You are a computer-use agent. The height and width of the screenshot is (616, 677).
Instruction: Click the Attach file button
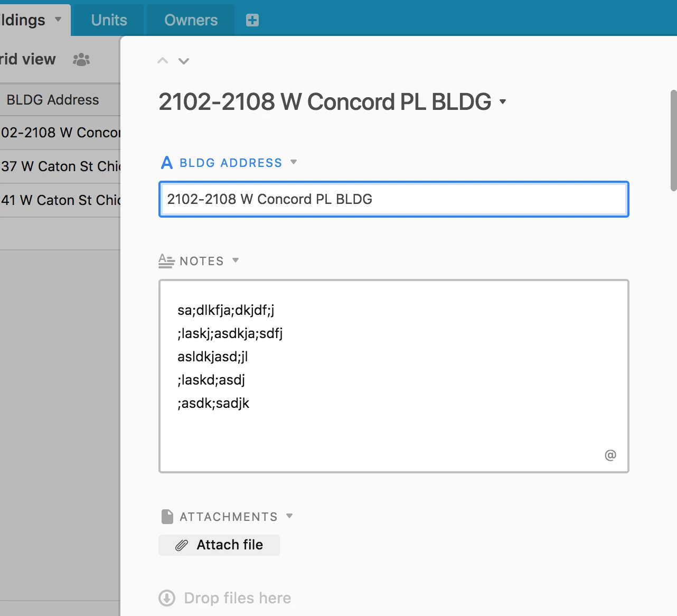pyautogui.click(x=219, y=545)
